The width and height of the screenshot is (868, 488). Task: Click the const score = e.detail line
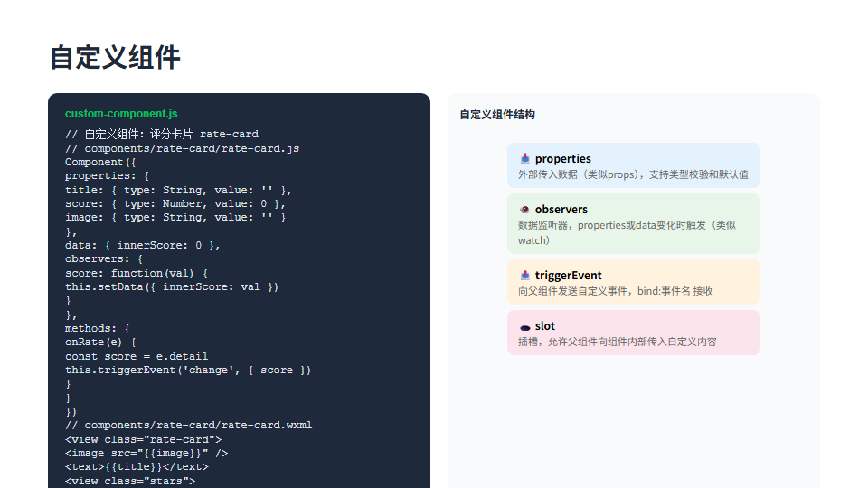[137, 356]
